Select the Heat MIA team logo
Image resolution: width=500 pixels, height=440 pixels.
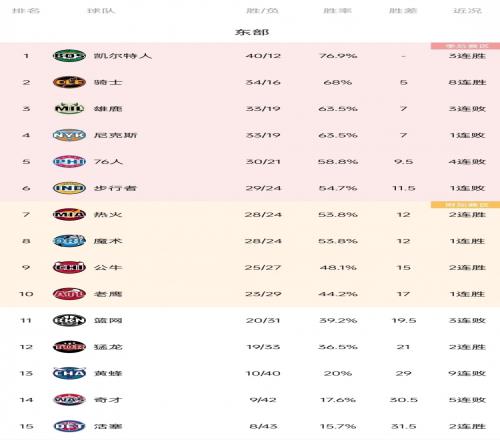click(x=69, y=214)
